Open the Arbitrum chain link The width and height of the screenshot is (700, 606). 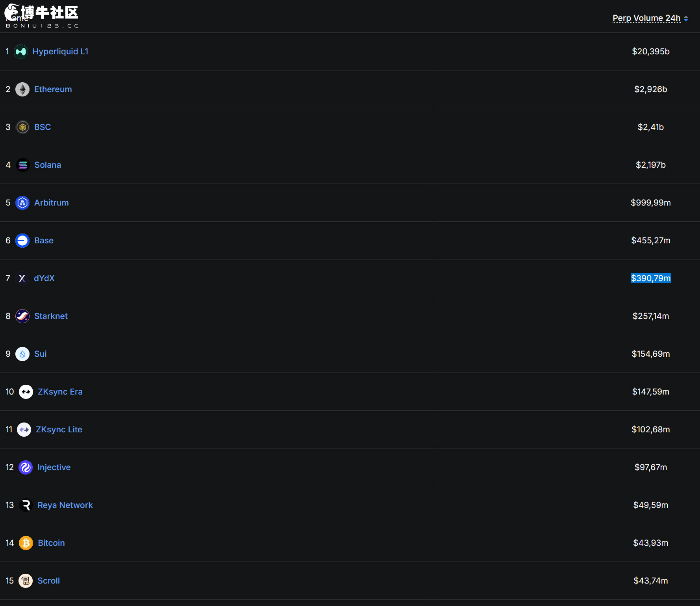(x=52, y=203)
